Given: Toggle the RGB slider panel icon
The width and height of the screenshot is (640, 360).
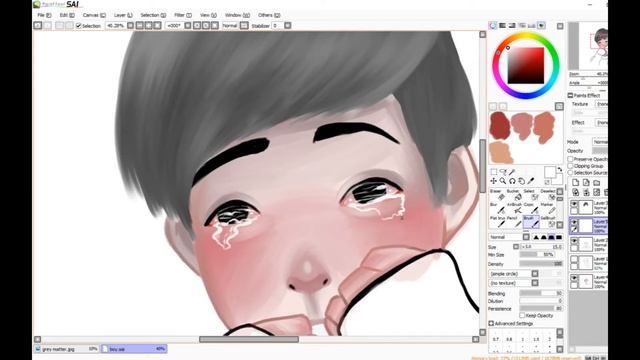Looking at the screenshot, I should click(502, 25).
